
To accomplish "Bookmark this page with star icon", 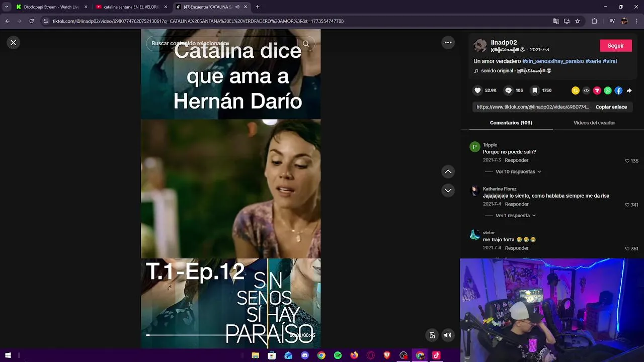I will 578,21.
